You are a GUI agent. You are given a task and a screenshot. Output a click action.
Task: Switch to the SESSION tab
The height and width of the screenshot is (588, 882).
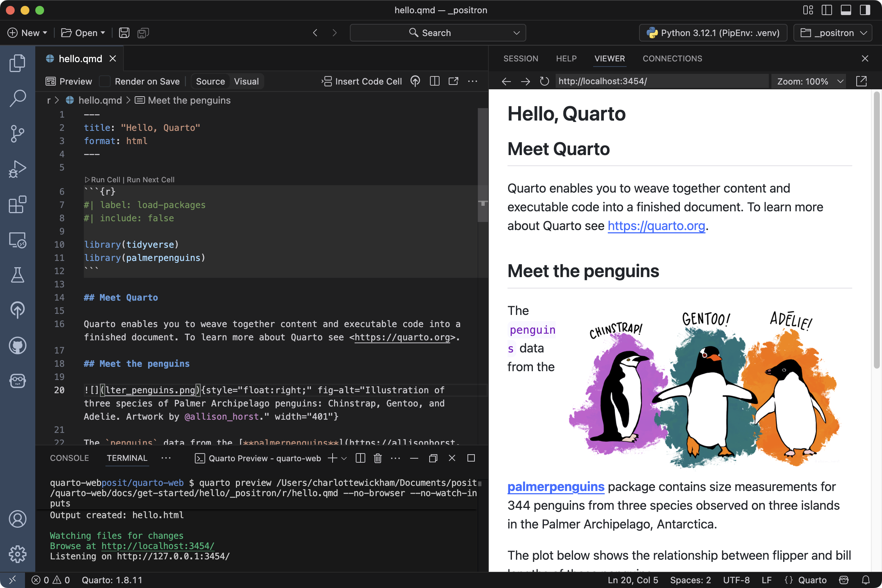pos(520,58)
